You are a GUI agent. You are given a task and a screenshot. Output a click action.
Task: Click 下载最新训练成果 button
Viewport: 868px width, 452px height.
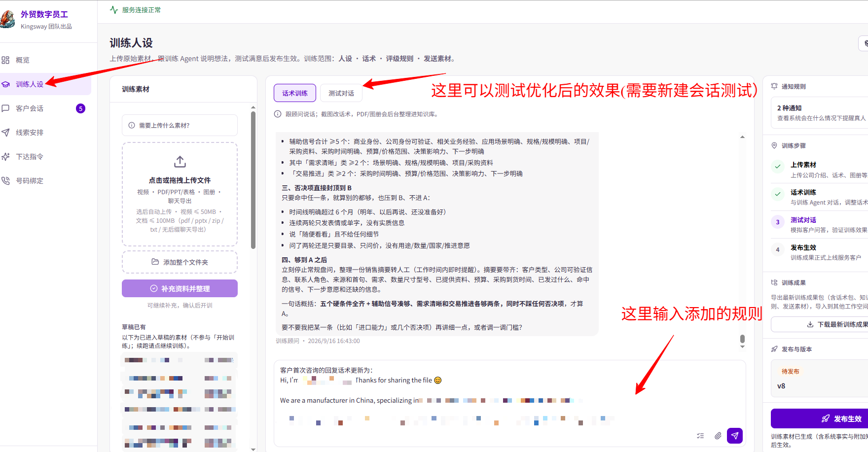coord(819,324)
